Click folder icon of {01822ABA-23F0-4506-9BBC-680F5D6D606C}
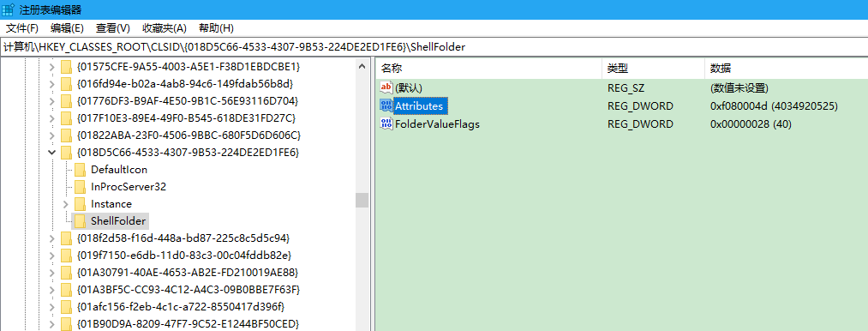Image resolution: width=868 pixels, height=331 pixels. pos(67,135)
